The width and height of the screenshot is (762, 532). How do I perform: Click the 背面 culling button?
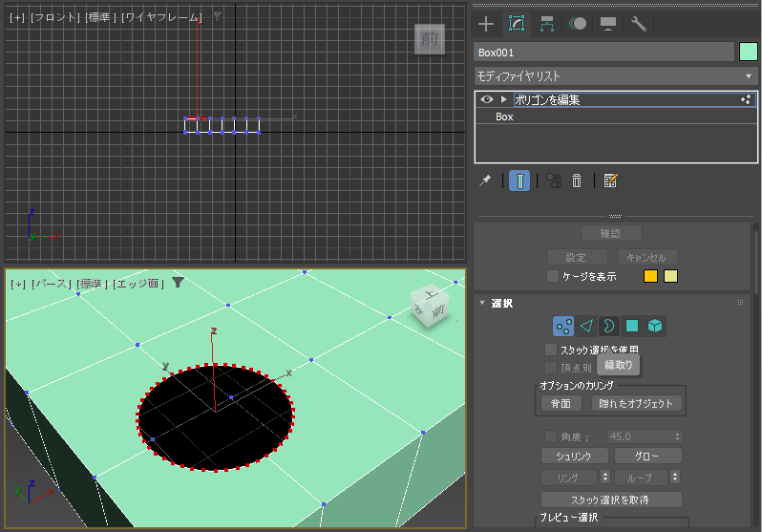[x=561, y=404]
